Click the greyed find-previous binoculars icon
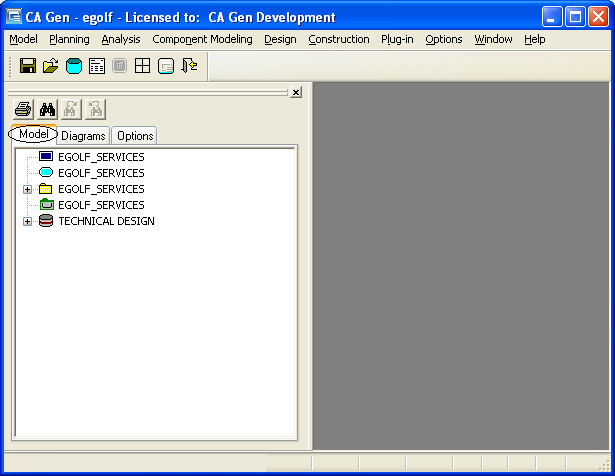The height and width of the screenshot is (476, 615). tap(95, 109)
